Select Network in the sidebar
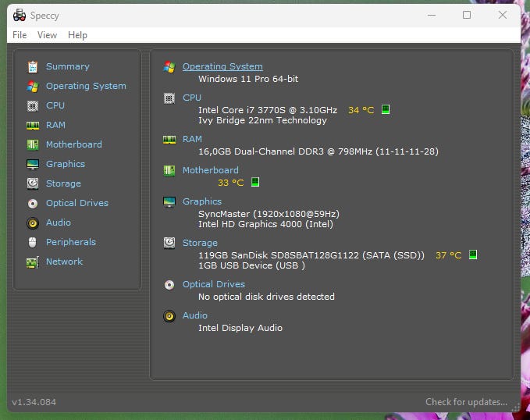The image size is (530, 420). [x=64, y=262]
